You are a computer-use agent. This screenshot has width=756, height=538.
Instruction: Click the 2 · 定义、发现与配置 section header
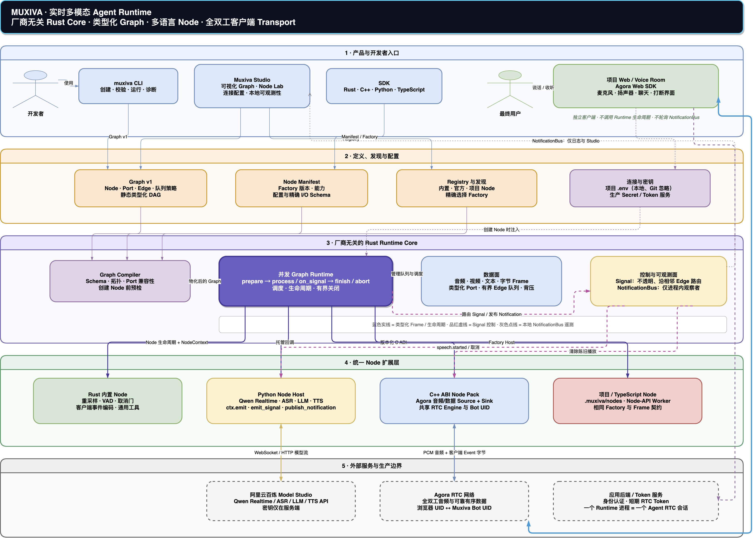click(372, 156)
